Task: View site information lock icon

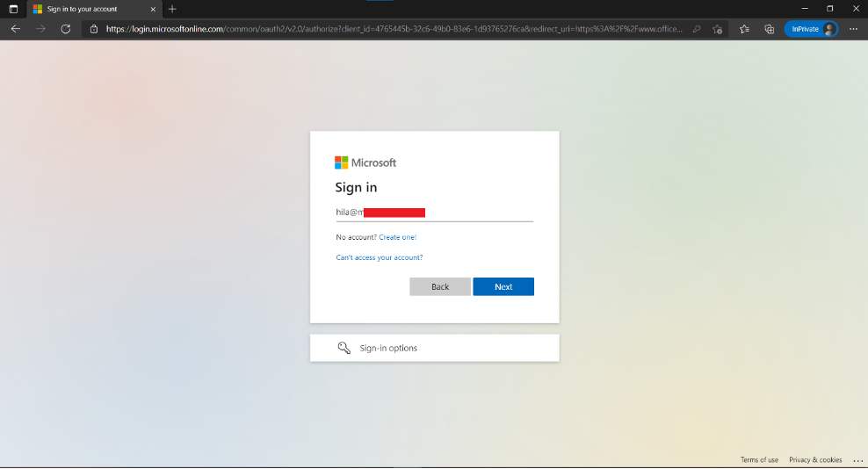Action: [93, 29]
